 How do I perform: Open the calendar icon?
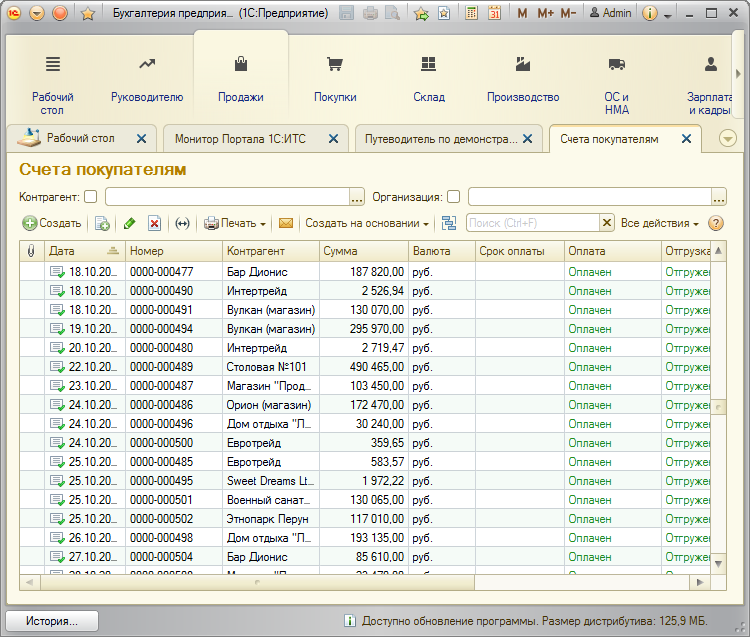pyautogui.click(x=495, y=13)
